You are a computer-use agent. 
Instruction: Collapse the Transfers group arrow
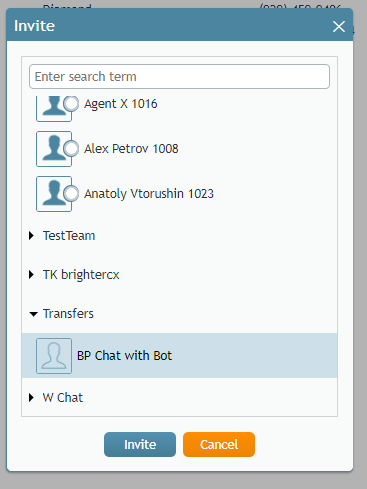tap(33, 314)
